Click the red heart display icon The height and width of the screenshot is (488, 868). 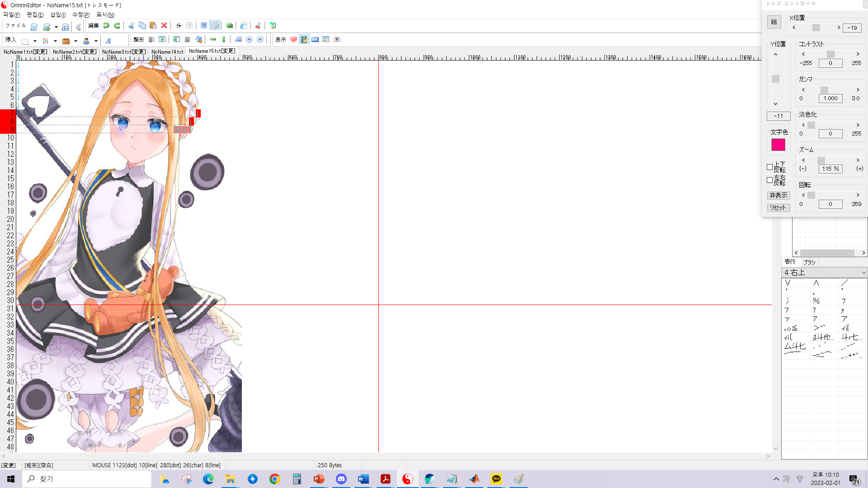tap(293, 40)
